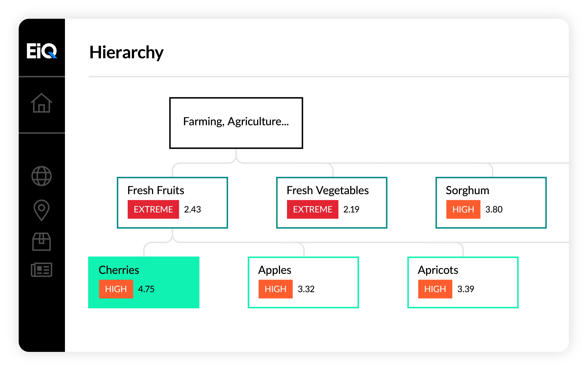Choose the highlighted Cherries node
The height and width of the screenshot is (371, 588).
(144, 282)
